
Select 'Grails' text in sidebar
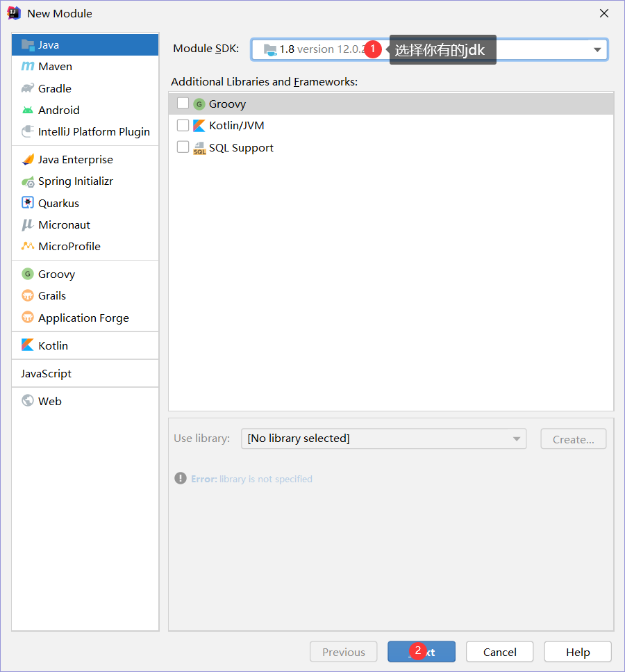click(x=52, y=296)
